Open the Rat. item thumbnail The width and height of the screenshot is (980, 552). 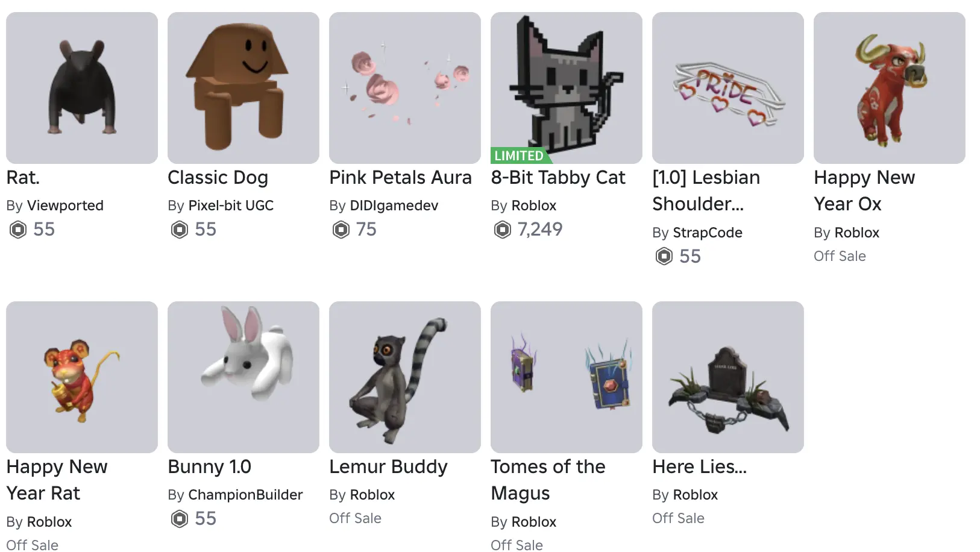(x=82, y=88)
